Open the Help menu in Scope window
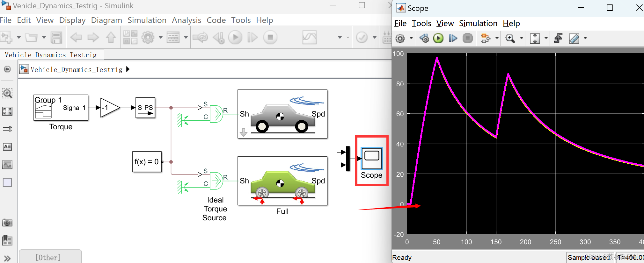 [511, 23]
